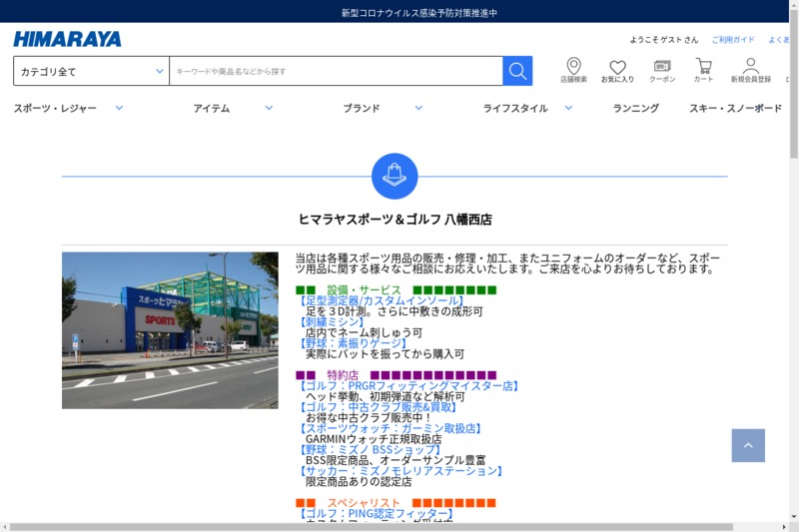Expand the ブランド menu

[383, 108]
